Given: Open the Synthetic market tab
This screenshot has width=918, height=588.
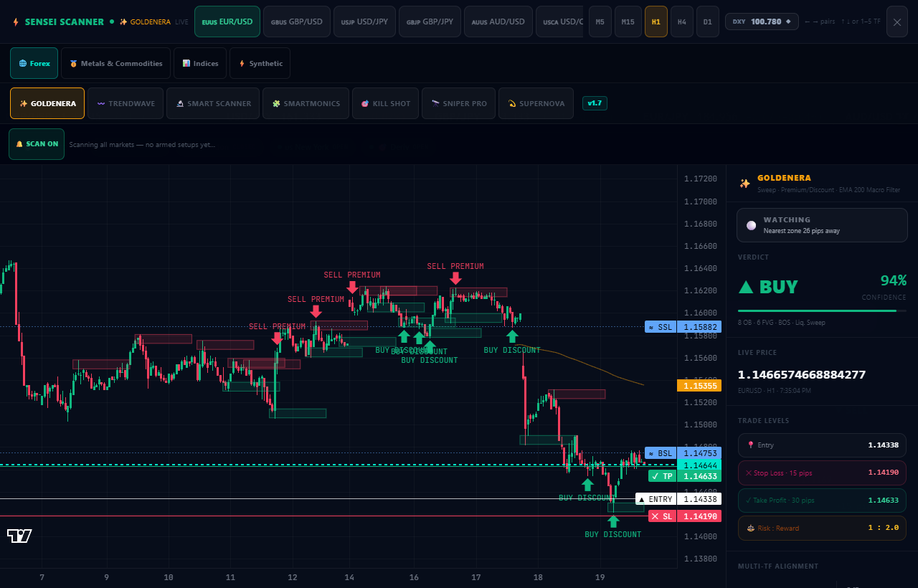Looking at the screenshot, I should tap(260, 63).
